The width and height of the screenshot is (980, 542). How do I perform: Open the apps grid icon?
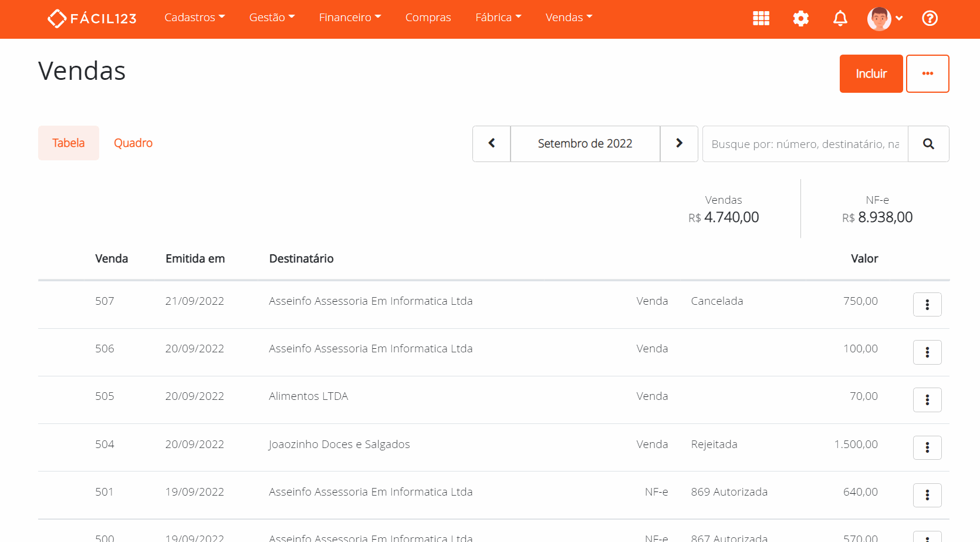coord(761,19)
